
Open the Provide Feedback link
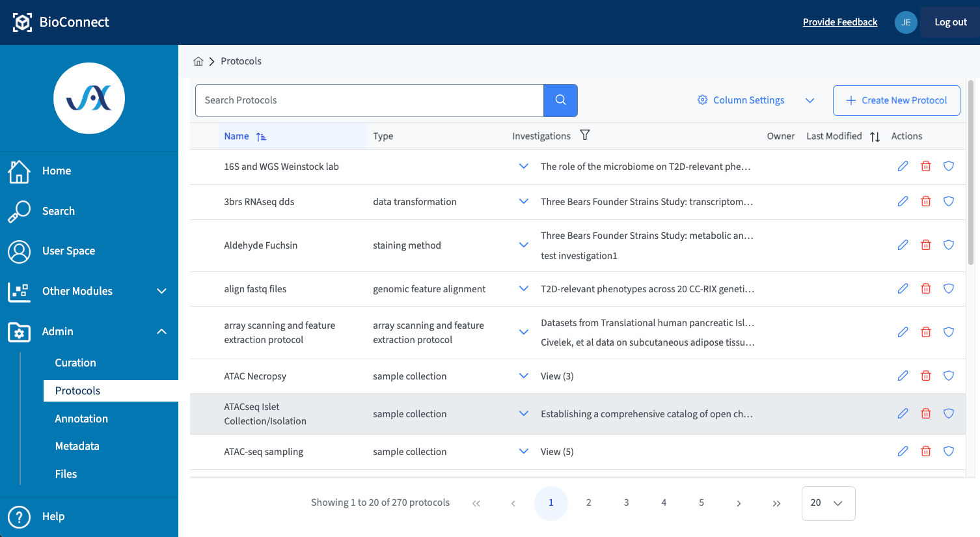(839, 21)
